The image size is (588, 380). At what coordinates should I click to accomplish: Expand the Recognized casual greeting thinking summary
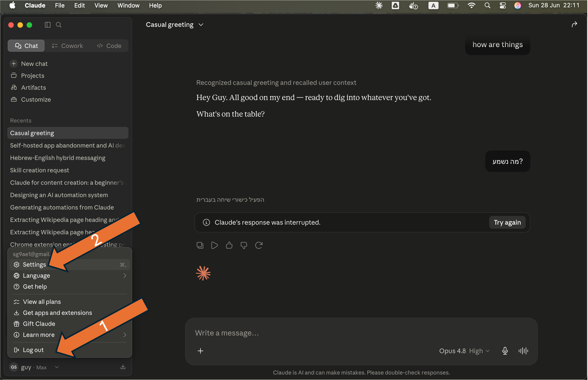pos(276,83)
